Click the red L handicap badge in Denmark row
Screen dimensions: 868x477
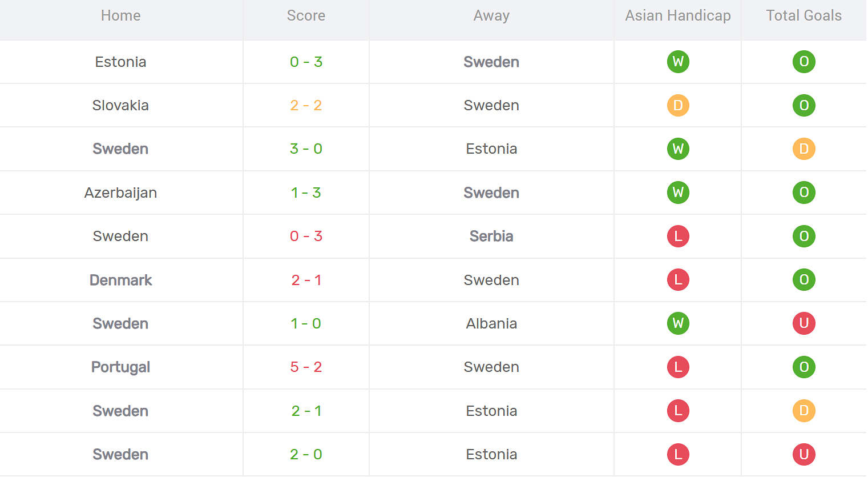coord(678,280)
